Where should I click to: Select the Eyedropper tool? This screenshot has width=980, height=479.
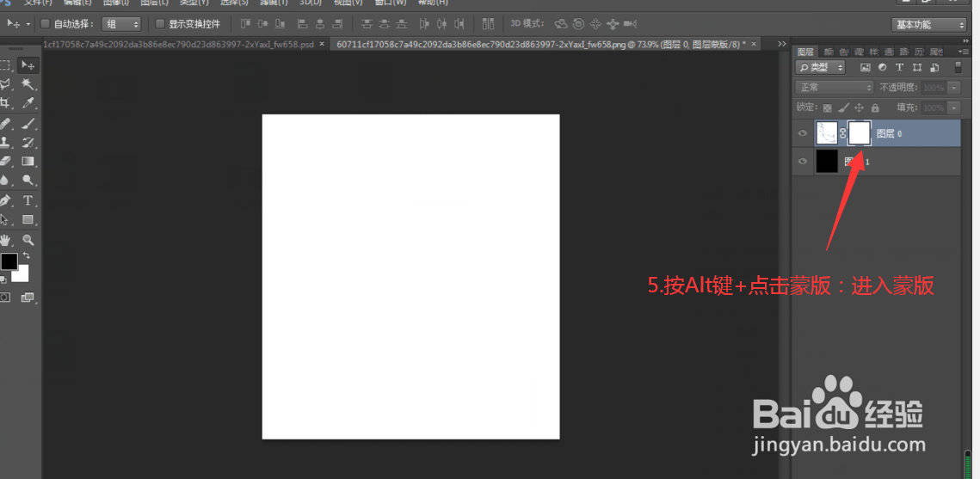coord(28,103)
